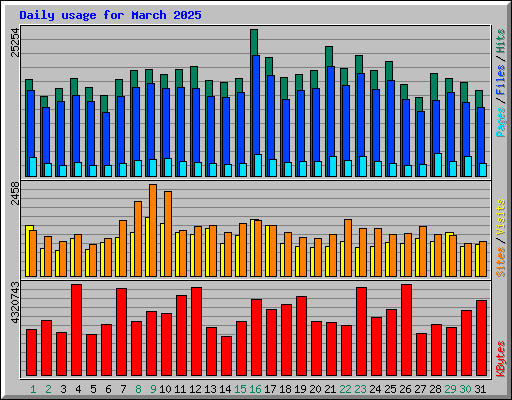Click day 19 on the date axis
The height and width of the screenshot is (400, 512).
coord(300,389)
